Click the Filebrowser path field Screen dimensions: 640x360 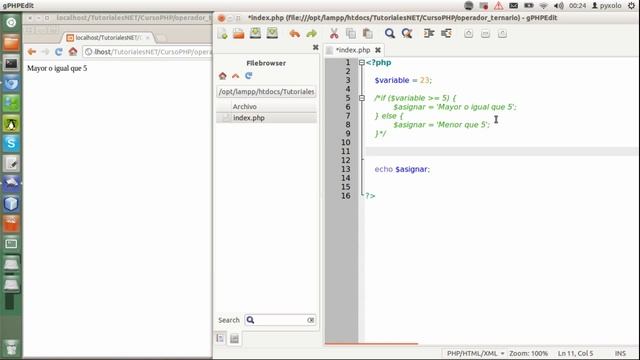point(266,92)
